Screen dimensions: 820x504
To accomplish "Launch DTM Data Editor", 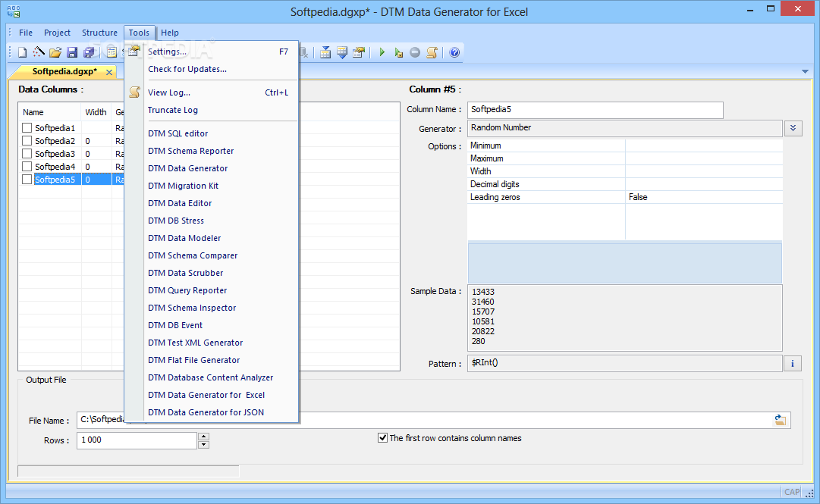I will click(x=212, y=203).
